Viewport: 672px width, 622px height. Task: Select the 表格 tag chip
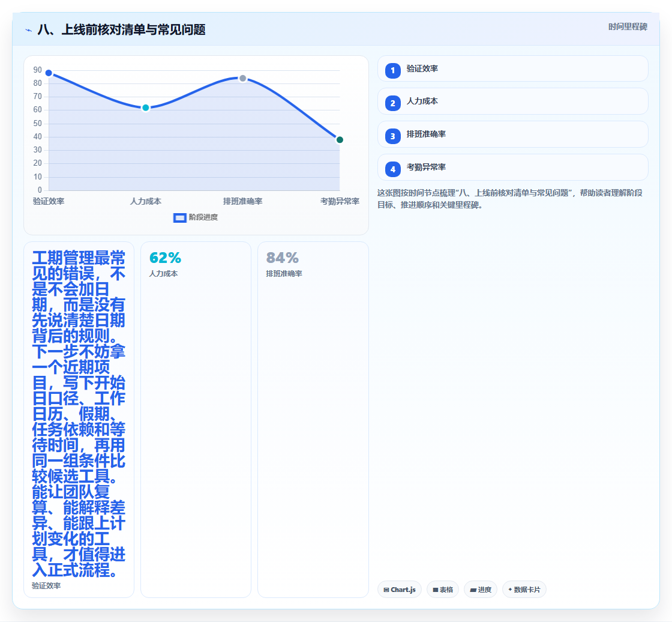[443, 590]
